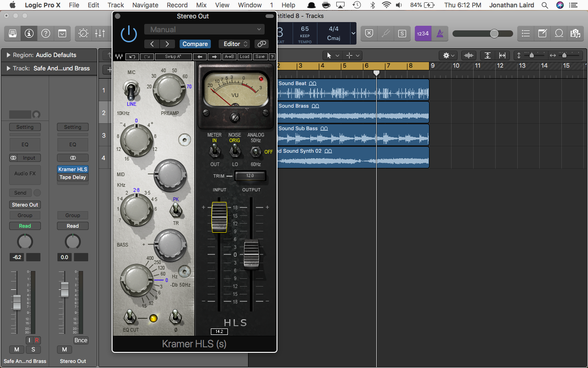This screenshot has width=588, height=368.
Task: Open the File menu
Action: click(74, 5)
